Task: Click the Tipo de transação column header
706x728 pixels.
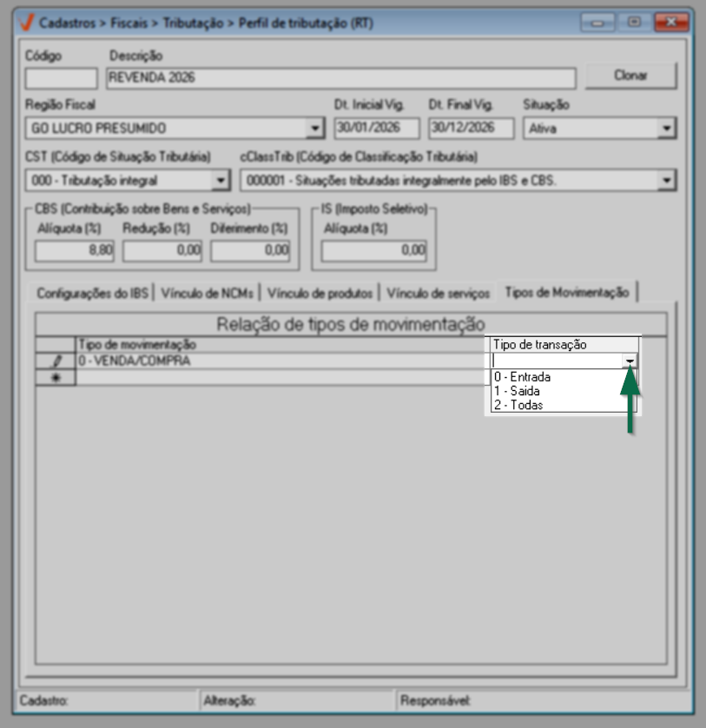Action: coord(564,345)
